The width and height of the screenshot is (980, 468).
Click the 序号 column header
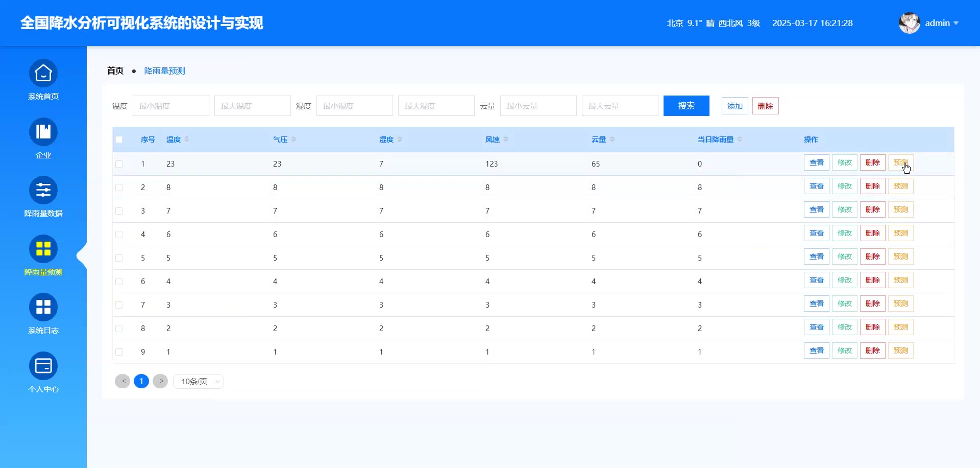pyautogui.click(x=148, y=139)
